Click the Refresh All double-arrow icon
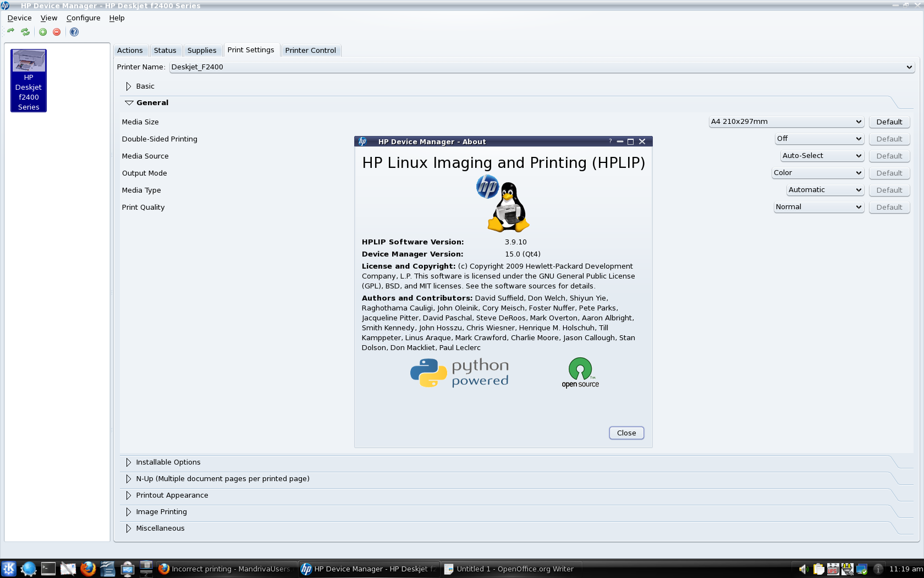 (25, 32)
